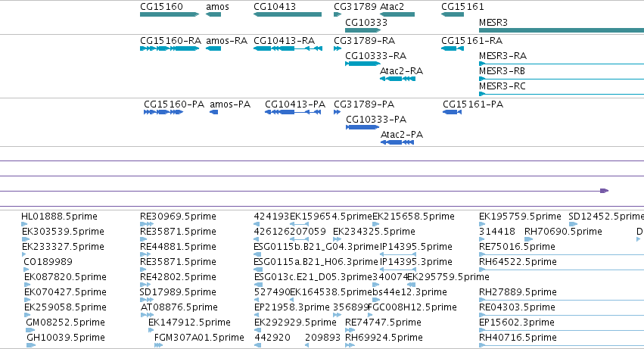Open the MESR3 gene label
This screenshot has height=349, width=644.
point(493,23)
